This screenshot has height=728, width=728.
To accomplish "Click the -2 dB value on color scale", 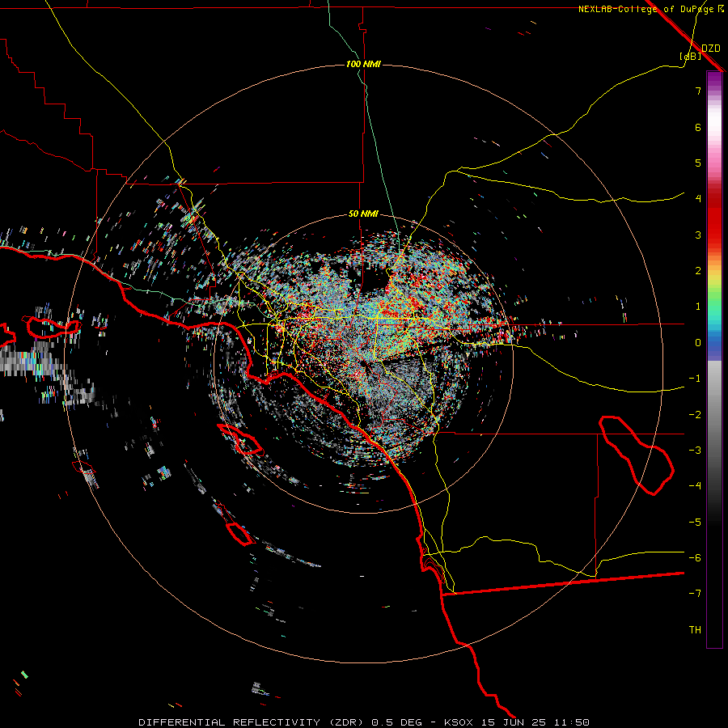I will click(x=695, y=415).
